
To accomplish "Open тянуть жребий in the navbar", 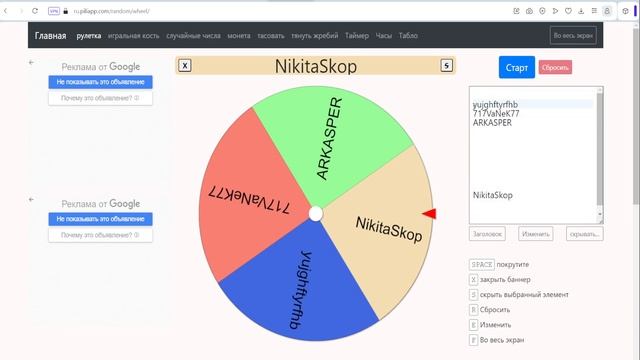I will pos(315,36).
